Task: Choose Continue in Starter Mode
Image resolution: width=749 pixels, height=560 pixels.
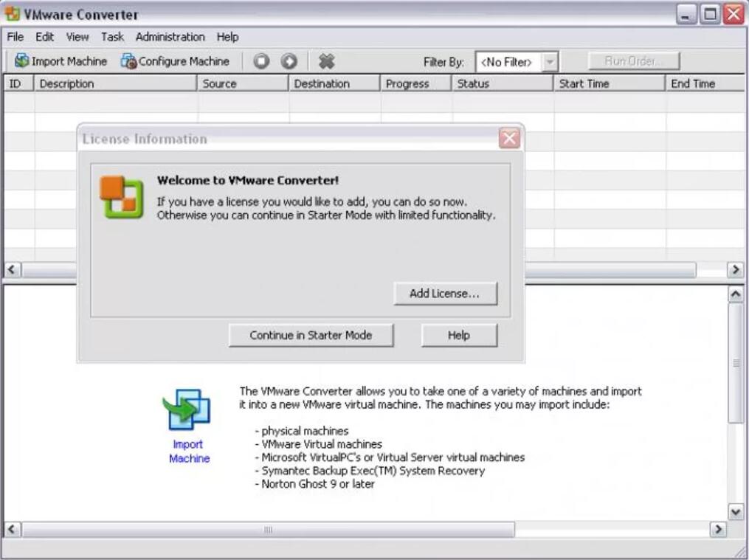Action: click(x=311, y=335)
